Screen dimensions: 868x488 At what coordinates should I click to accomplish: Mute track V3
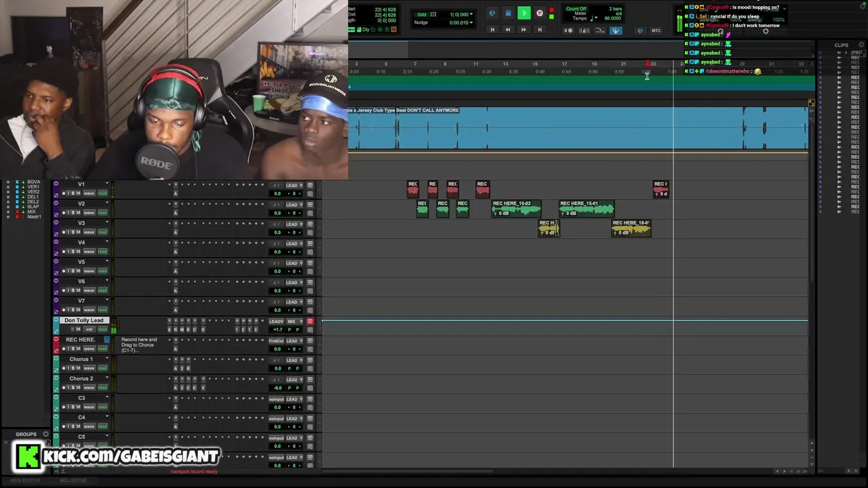(78, 232)
